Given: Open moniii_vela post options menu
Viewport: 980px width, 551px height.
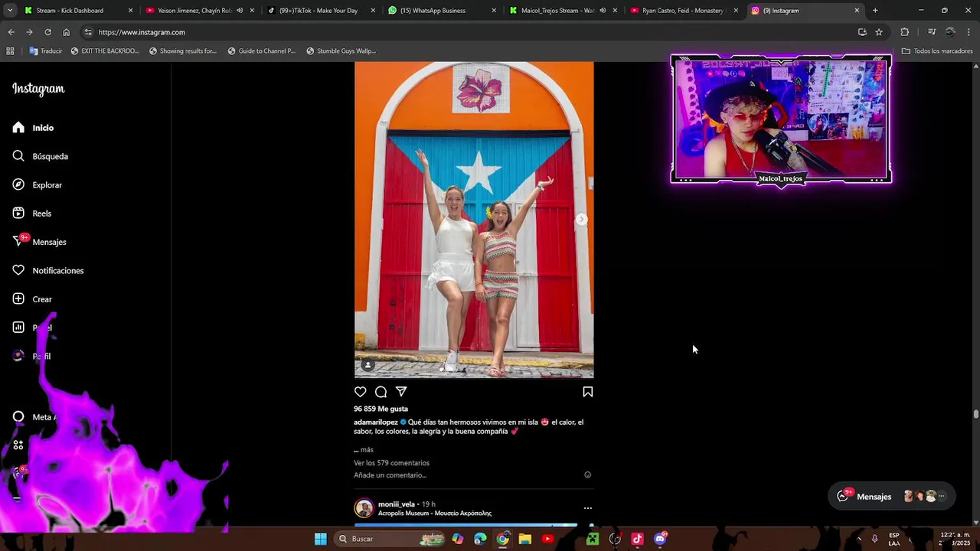Looking at the screenshot, I should click(587, 508).
